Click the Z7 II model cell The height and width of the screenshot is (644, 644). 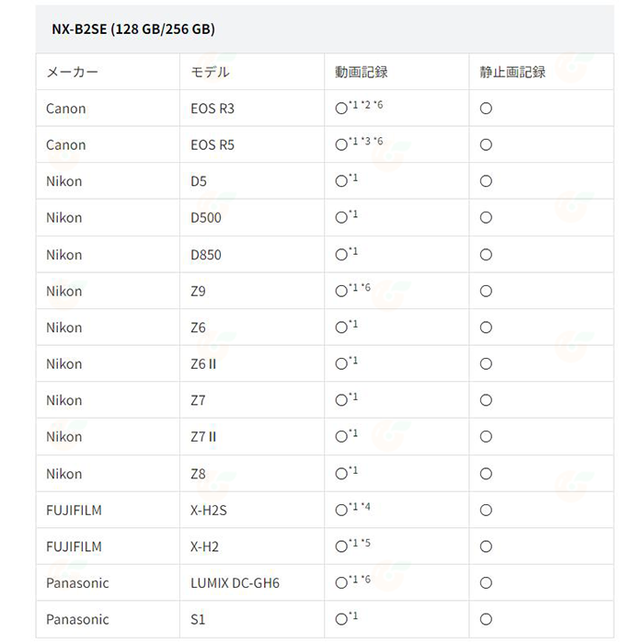coord(203,437)
